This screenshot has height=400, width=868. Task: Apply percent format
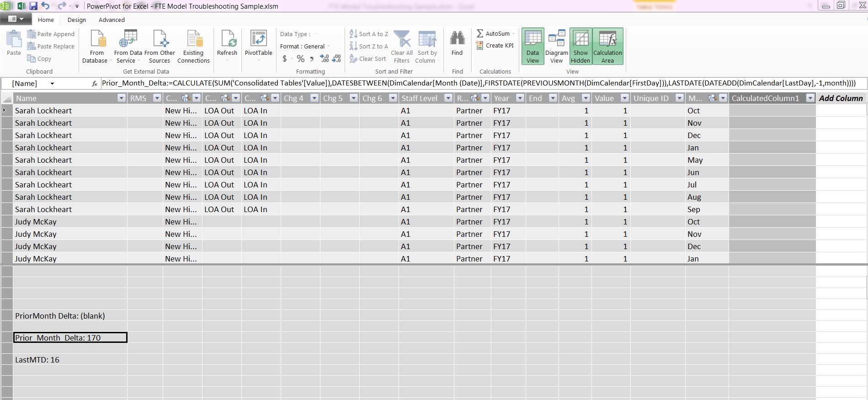[x=300, y=59]
